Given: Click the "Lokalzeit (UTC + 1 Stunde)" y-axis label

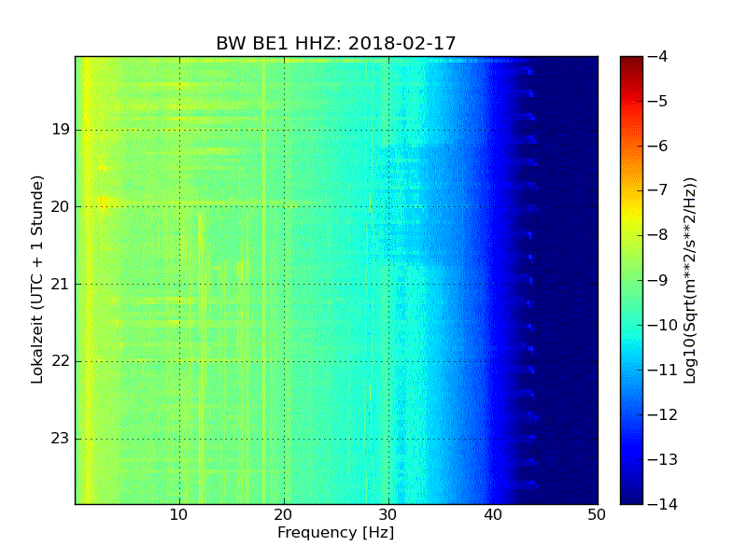Looking at the screenshot, I should (x=37, y=280).
